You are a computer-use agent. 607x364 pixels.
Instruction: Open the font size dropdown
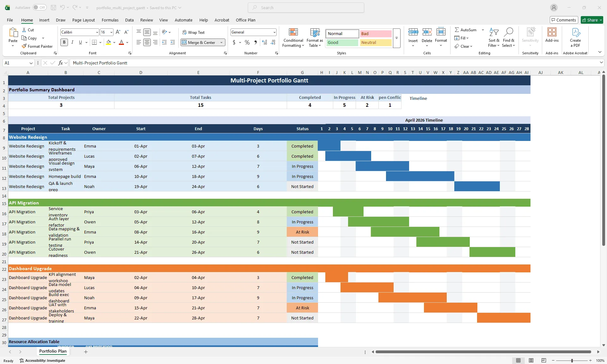coord(111,32)
